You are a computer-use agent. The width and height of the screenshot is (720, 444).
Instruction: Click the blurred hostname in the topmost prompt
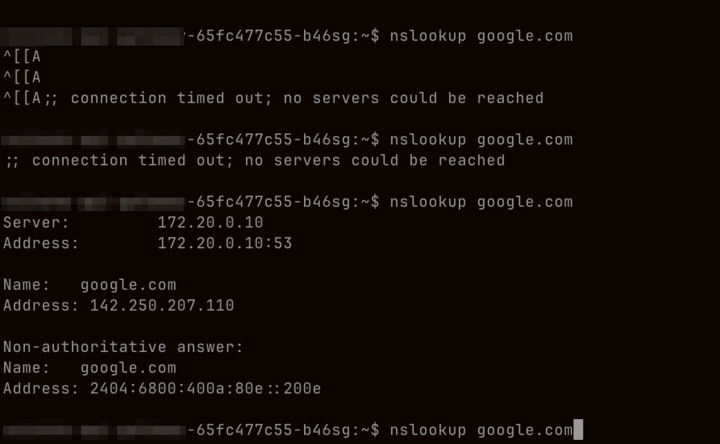pos(93,36)
